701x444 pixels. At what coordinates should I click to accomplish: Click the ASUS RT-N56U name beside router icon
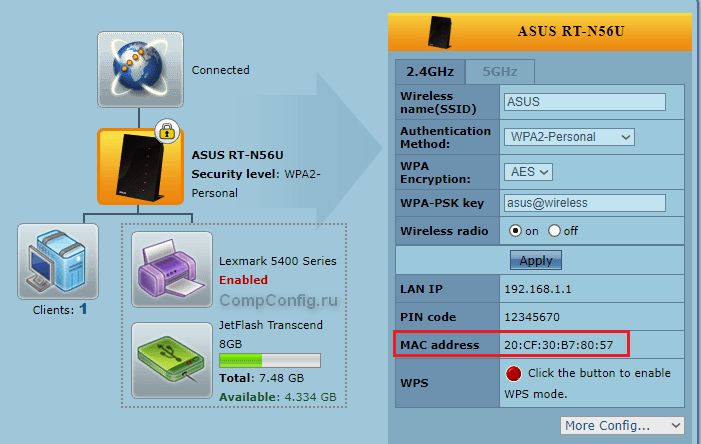coord(237,155)
